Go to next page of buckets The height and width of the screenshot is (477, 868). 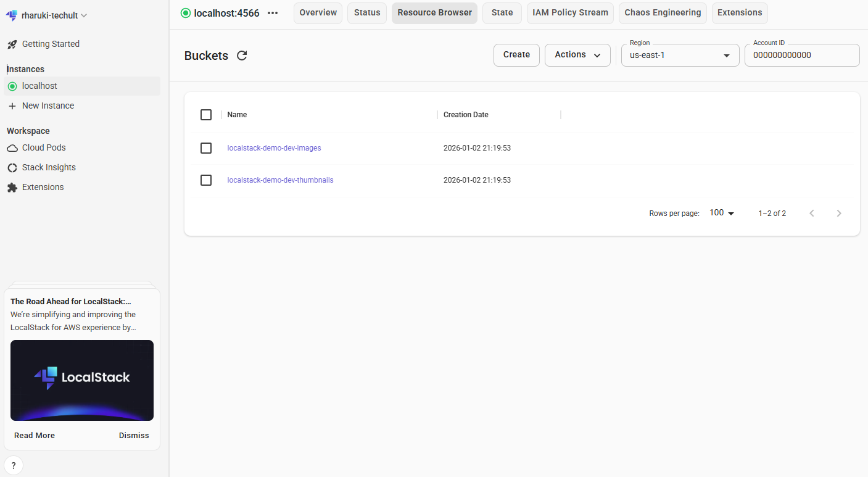[x=839, y=213]
